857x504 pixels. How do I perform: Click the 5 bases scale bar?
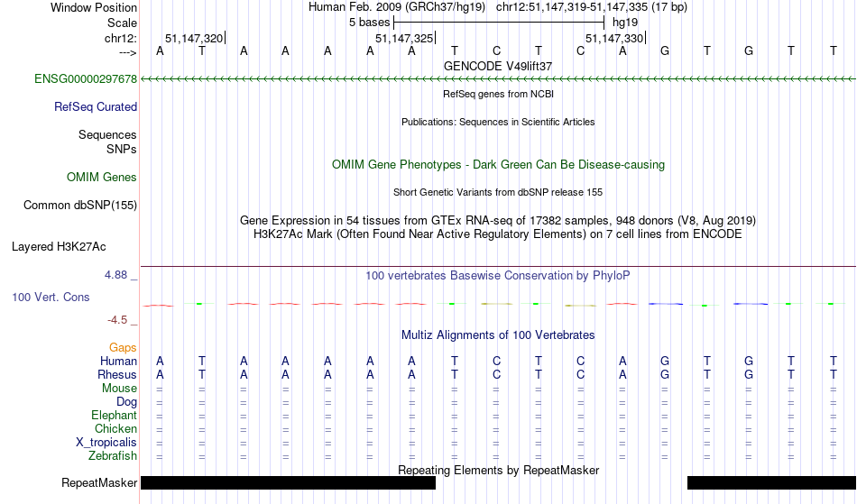click(x=499, y=23)
